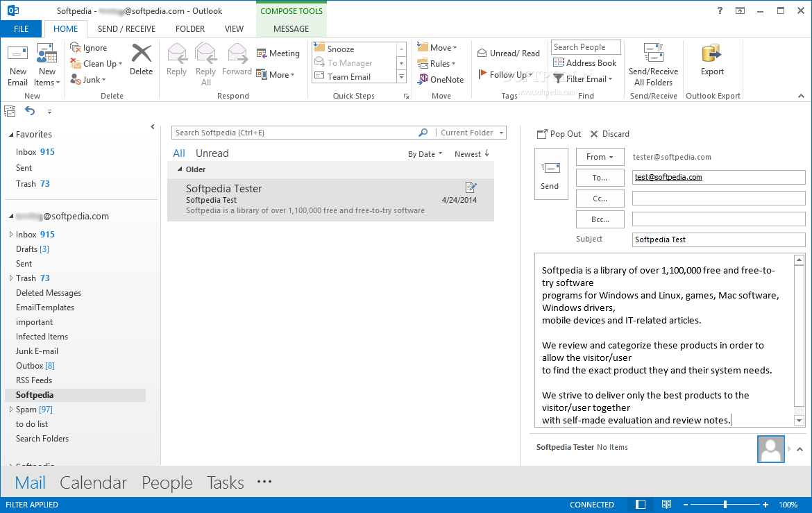
Task: Pop Out the reply pane
Action: tap(559, 134)
